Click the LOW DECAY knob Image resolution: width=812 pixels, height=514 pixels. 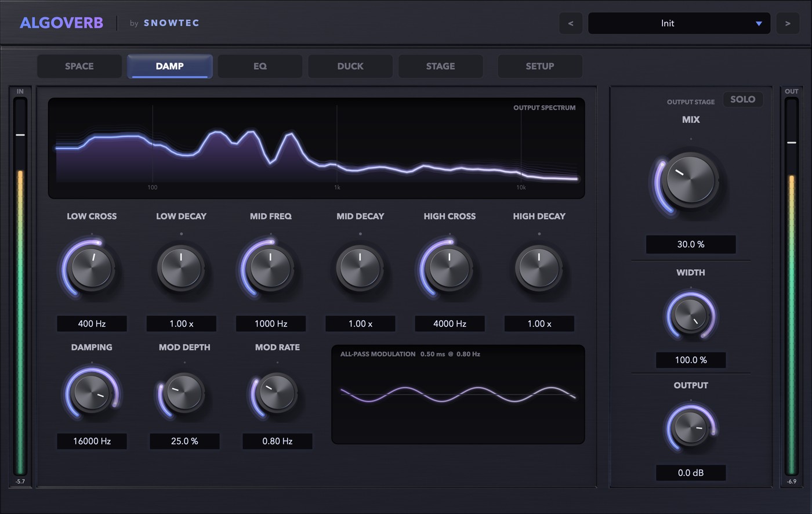click(181, 268)
